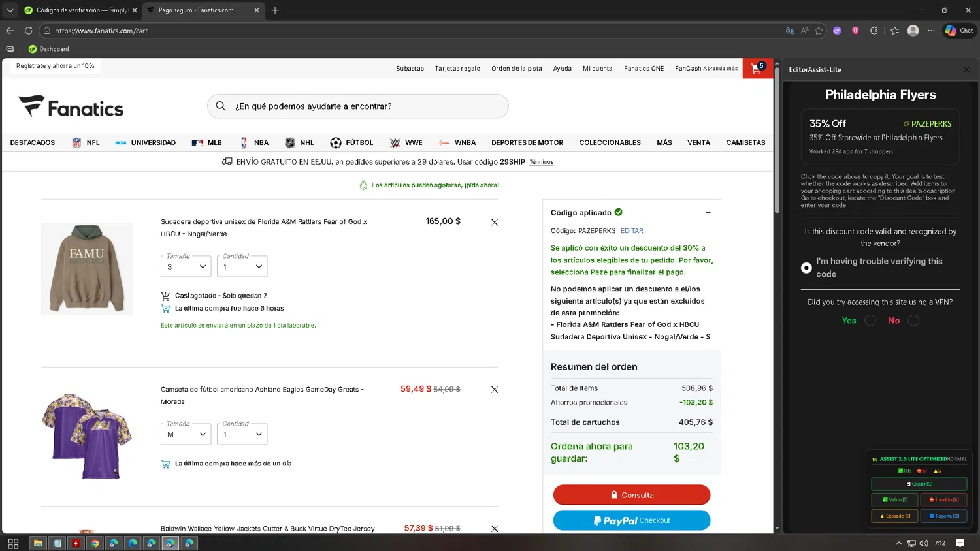
Task: Copy the PAZEPERKS code in the side panel
Action: coord(928,123)
